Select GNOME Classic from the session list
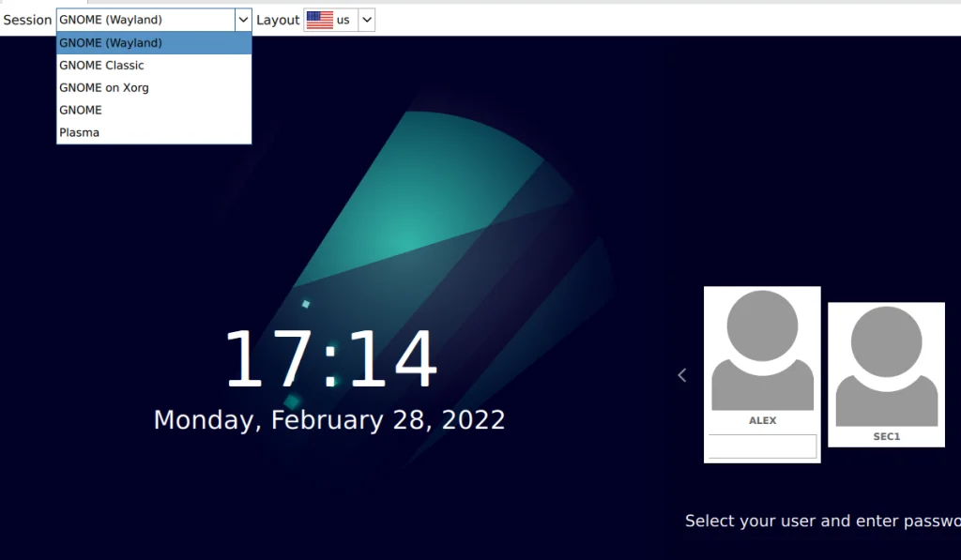Image resolution: width=961 pixels, height=560 pixels. point(100,65)
